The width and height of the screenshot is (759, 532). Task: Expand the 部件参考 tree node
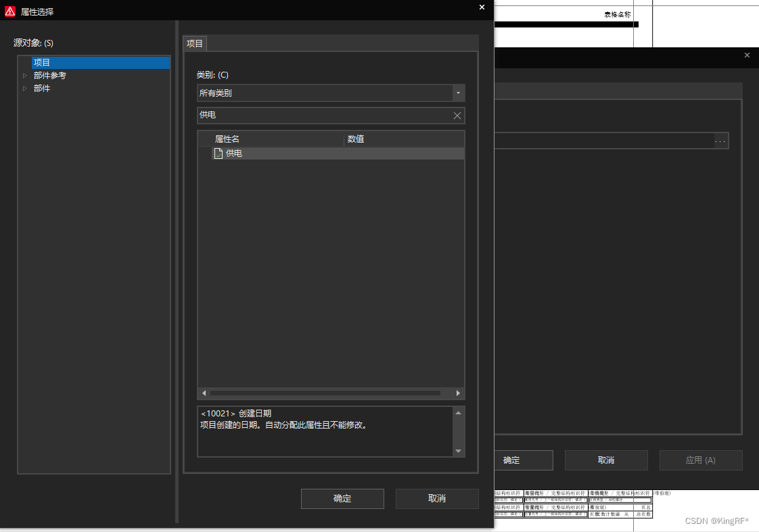pos(25,76)
